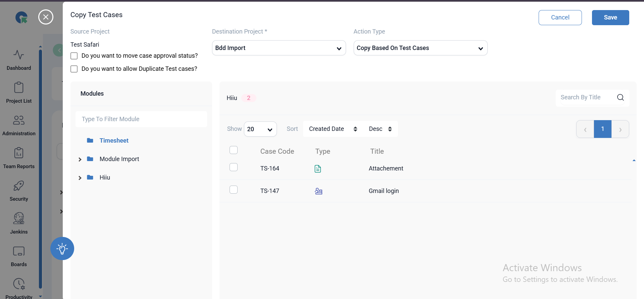This screenshot has width=644, height=299.
Task: Select the Timesheet module
Action: (114, 141)
